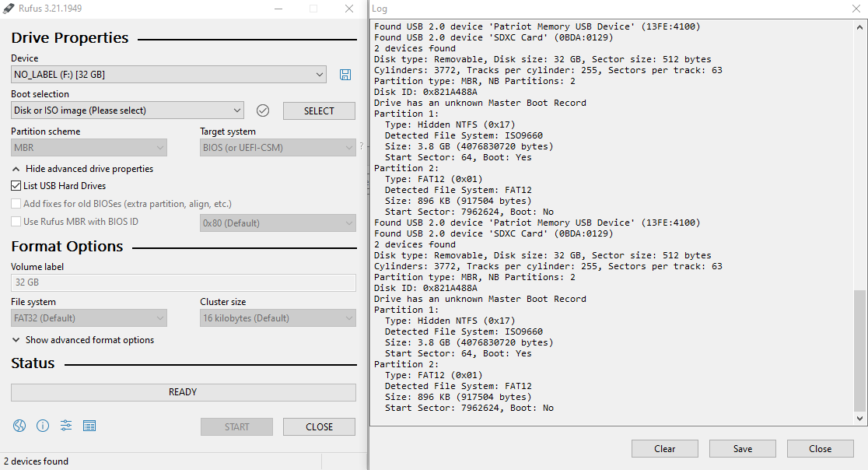Click Close button at bottom of Log
This screenshot has width=868, height=470.
coord(820,449)
